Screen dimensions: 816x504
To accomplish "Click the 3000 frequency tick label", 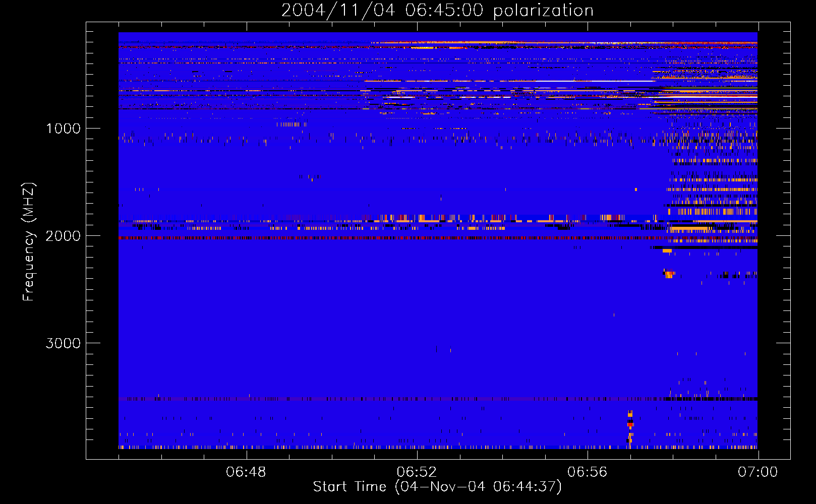I will [x=63, y=343].
